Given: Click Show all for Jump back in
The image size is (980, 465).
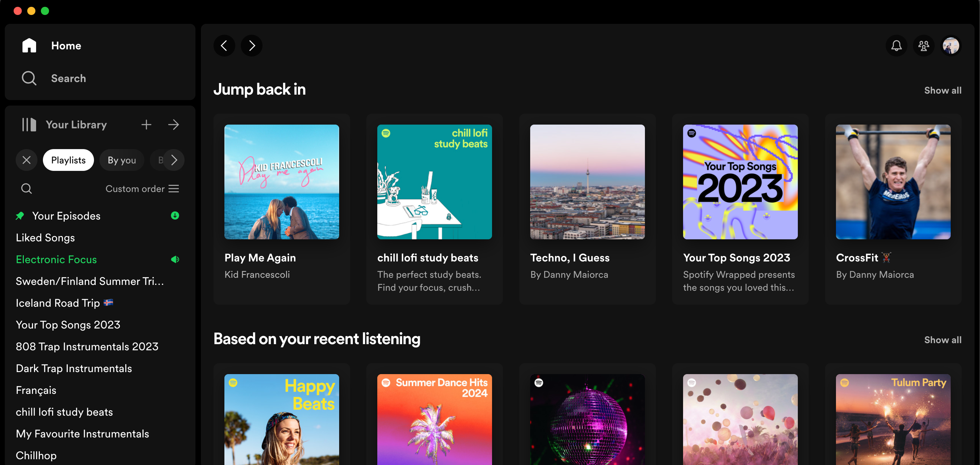Looking at the screenshot, I should point(942,91).
